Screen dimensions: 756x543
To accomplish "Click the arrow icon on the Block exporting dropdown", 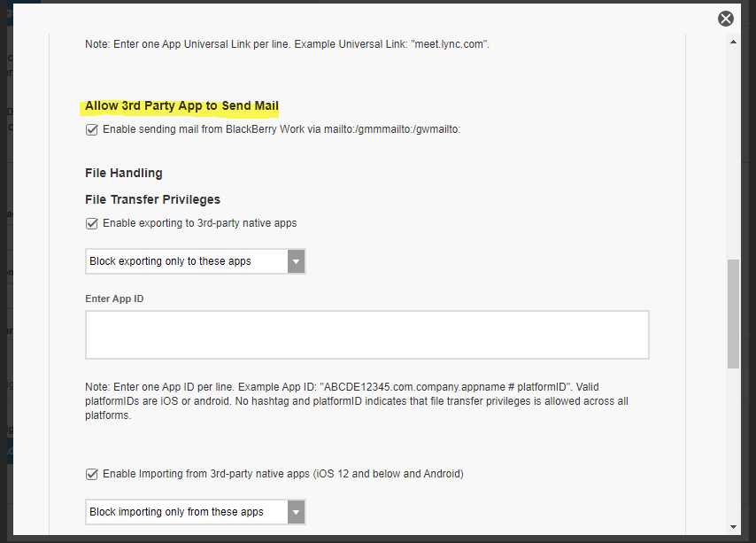I will [x=296, y=261].
